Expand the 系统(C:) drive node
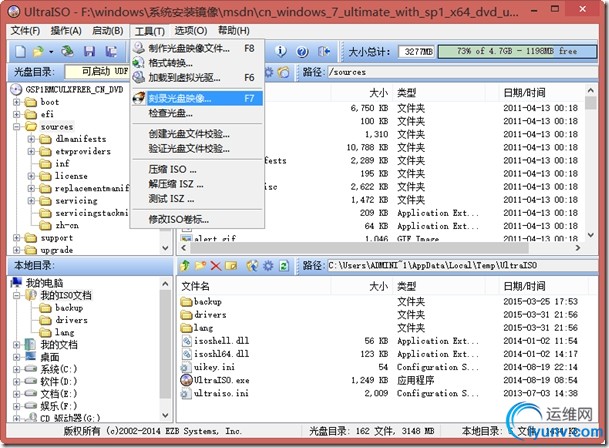 tap(16, 369)
